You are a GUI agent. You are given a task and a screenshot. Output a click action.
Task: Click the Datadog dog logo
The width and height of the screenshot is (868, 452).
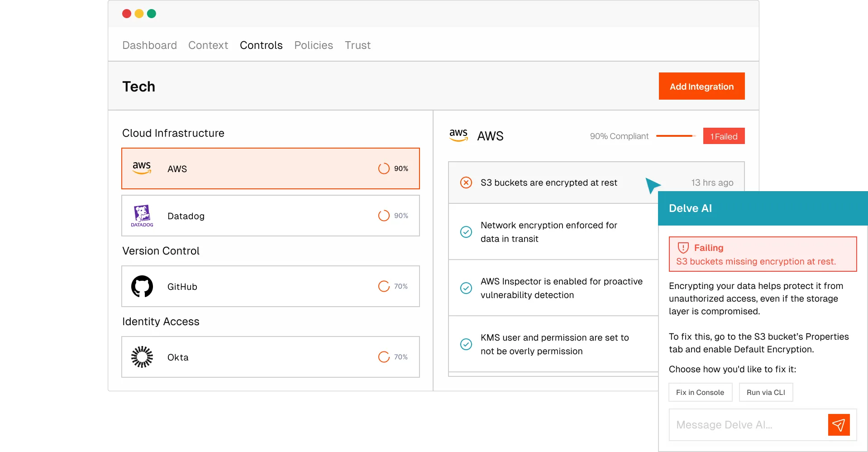coord(142,216)
